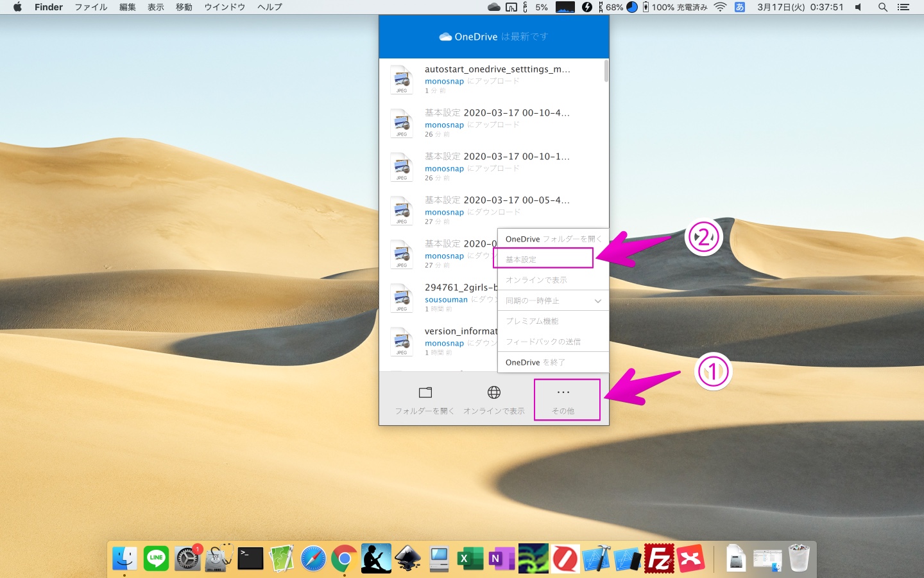This screenshot has width=924, height=578.
Task: Open Spotlight search magnifier icon
Action: [883, 7]
